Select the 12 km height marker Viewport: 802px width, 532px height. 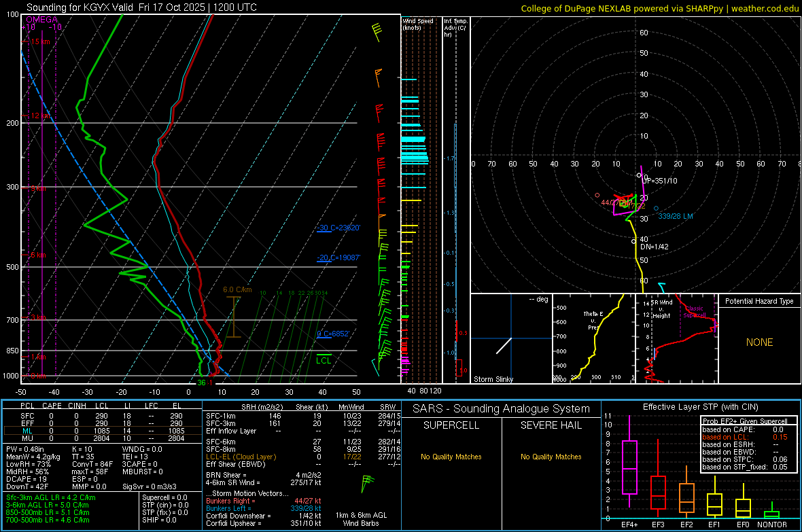pos(41,116)
